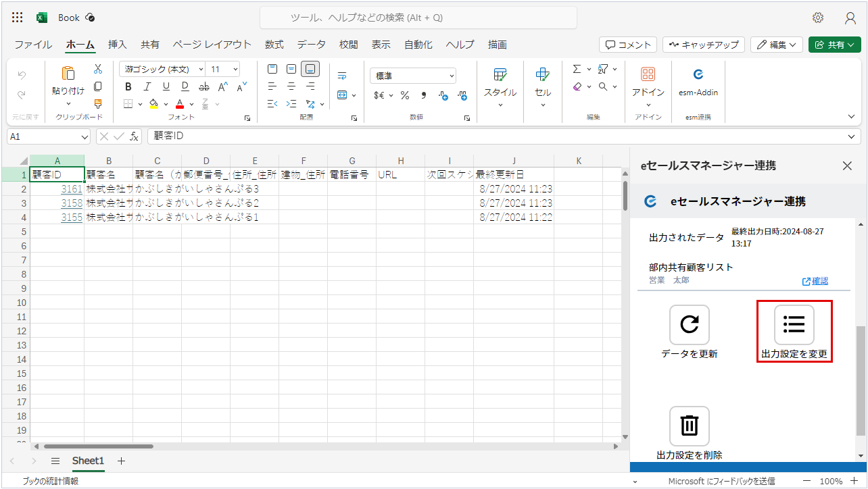Open the app launcher grid
The width and height of the screenshot is (868, 489).
tap(18, 18)
